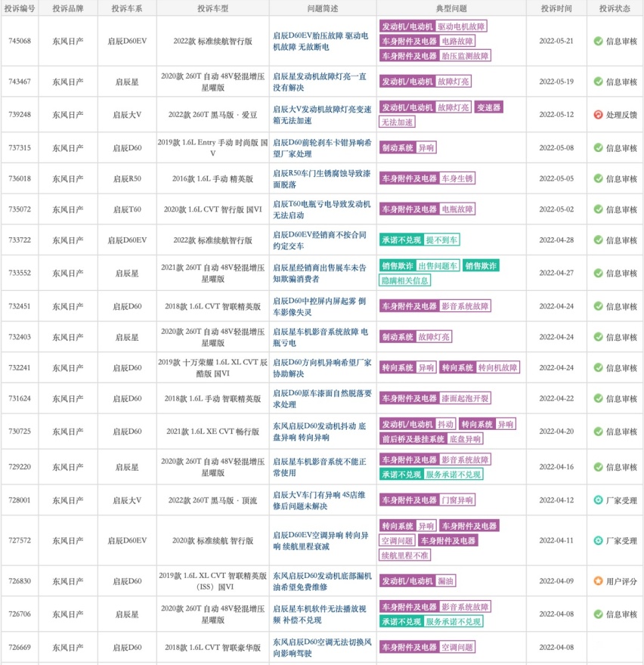Screen dimensions: 644x665
Task: Click complaint number 726669
Action: [20, 647]
